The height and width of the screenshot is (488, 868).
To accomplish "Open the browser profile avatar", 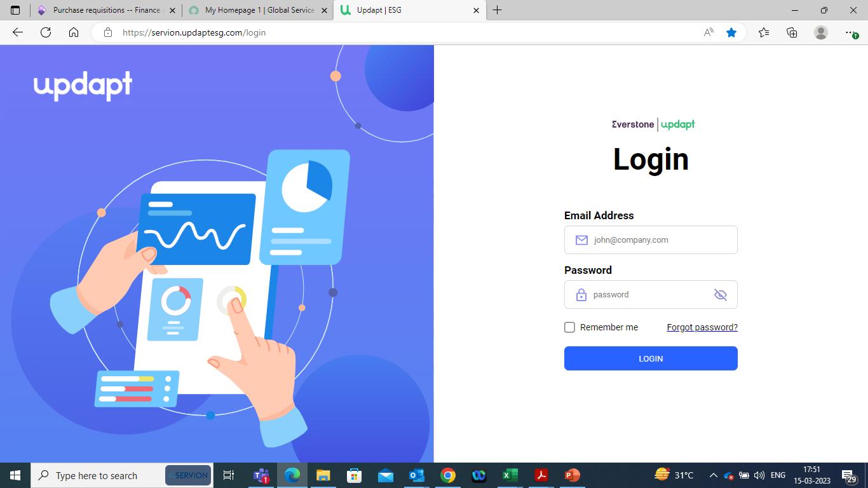I will pyautogui.click(x=821, y=32).
